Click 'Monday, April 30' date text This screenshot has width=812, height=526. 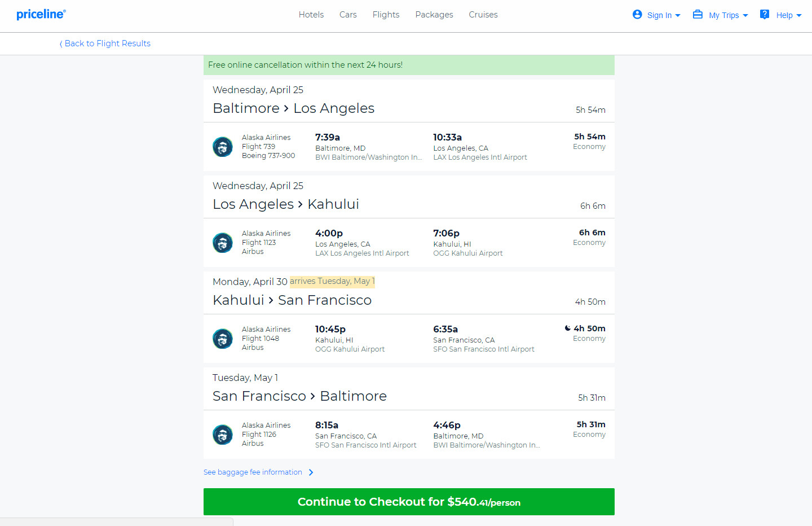coord(250,282)
